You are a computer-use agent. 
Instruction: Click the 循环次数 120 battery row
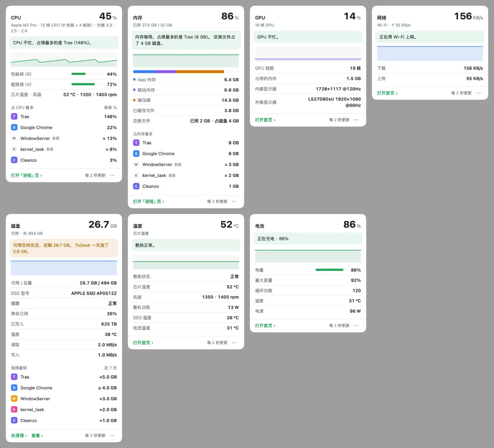308,291
